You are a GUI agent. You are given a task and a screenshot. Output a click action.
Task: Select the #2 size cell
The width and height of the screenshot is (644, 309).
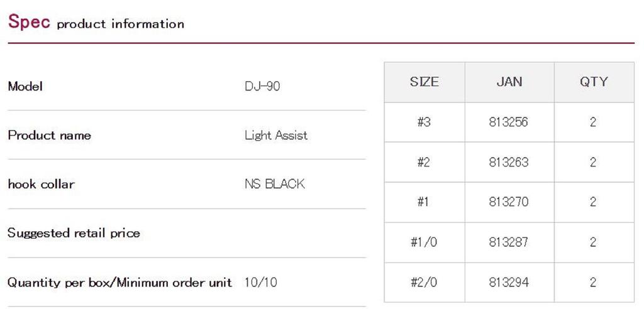tap(425, 162)
